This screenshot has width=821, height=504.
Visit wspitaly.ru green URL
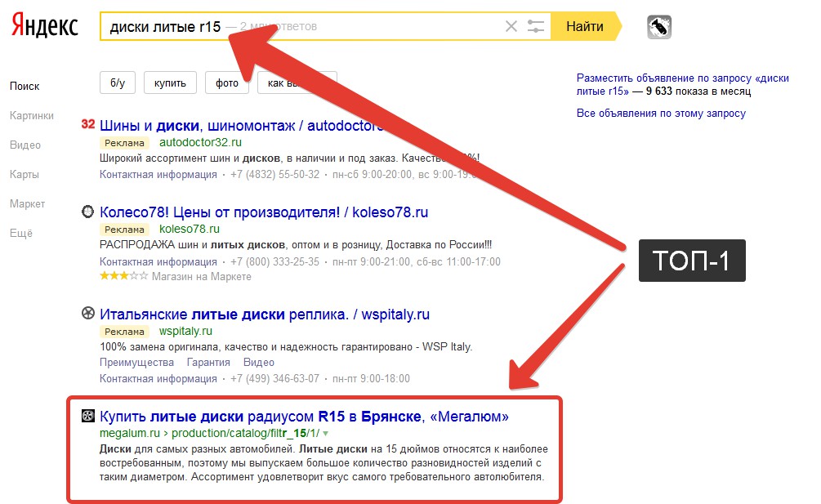(x=186, y=332)
